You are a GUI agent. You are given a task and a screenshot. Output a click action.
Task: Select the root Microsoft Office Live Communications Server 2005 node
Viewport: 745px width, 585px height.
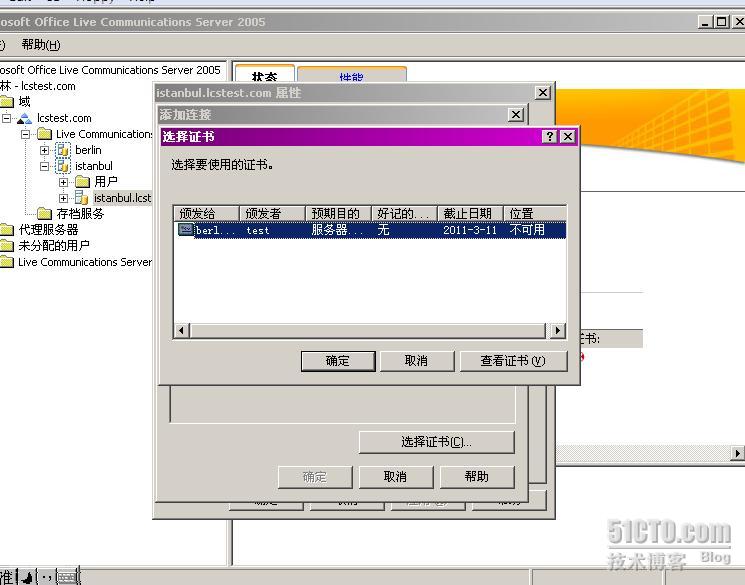pos(110,70)
